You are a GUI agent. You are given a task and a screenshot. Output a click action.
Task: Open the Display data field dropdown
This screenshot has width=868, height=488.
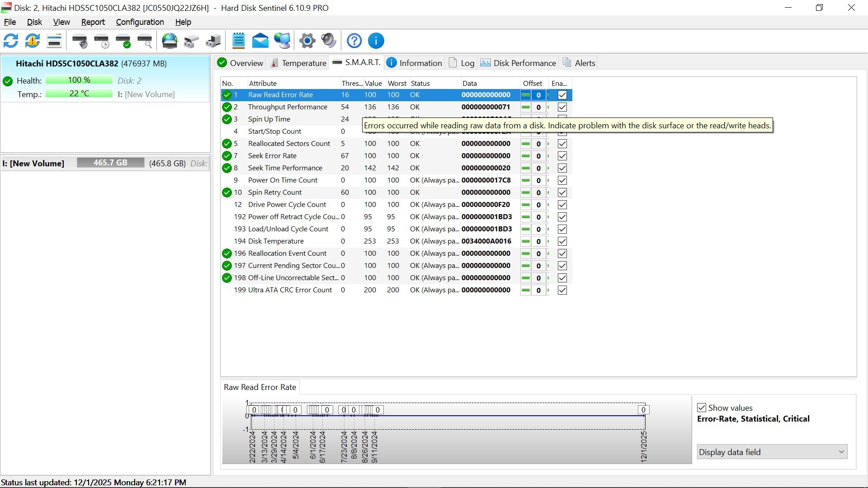click(772, 452)
